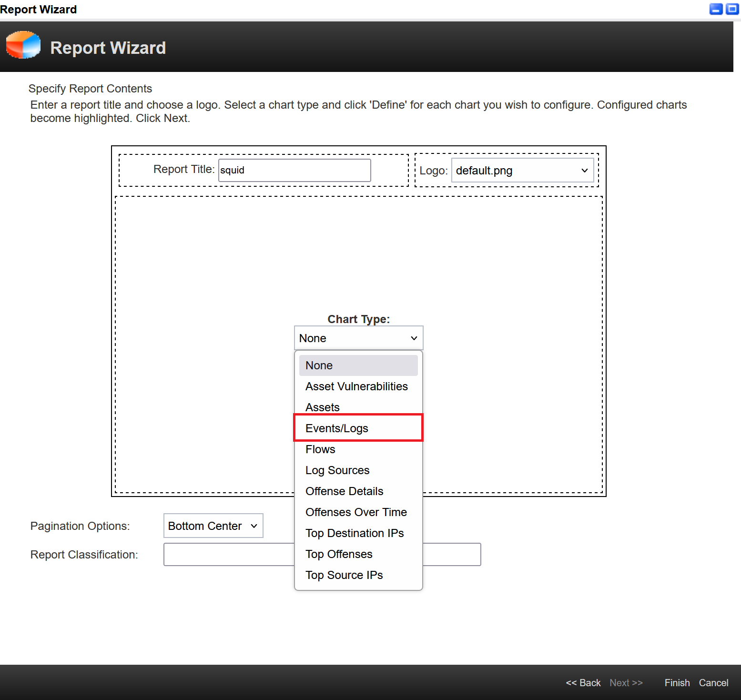Open the Chart Type dropdown
The width and height of the screenshot is (741, 700).
358,338
